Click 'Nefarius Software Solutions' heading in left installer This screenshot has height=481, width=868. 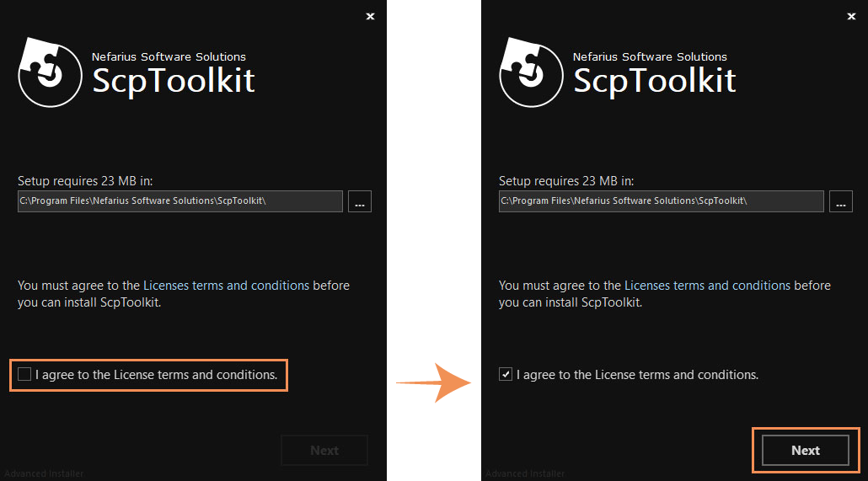click(169, 57)
